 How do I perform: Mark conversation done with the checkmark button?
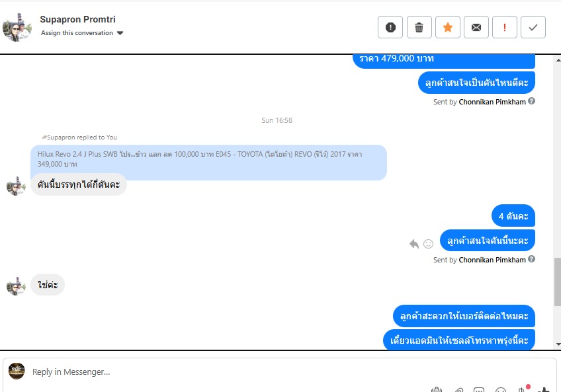pos(533,27)
